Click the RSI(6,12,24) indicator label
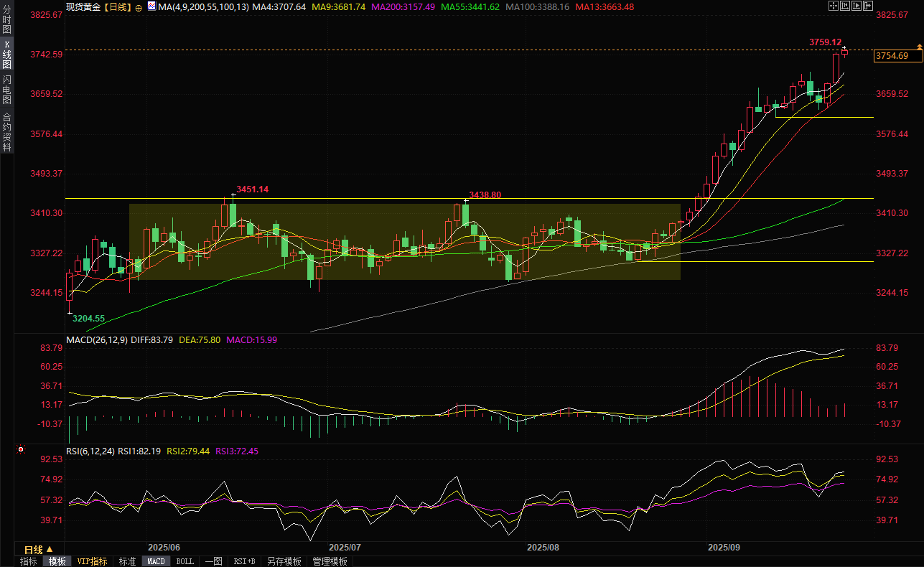This screenshot has height=567, width=924. 90,451
